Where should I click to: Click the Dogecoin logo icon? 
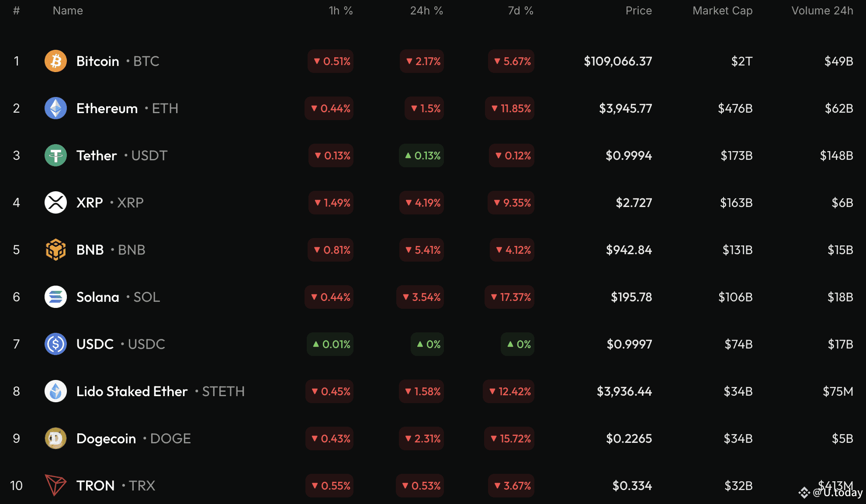pos(55,438)
